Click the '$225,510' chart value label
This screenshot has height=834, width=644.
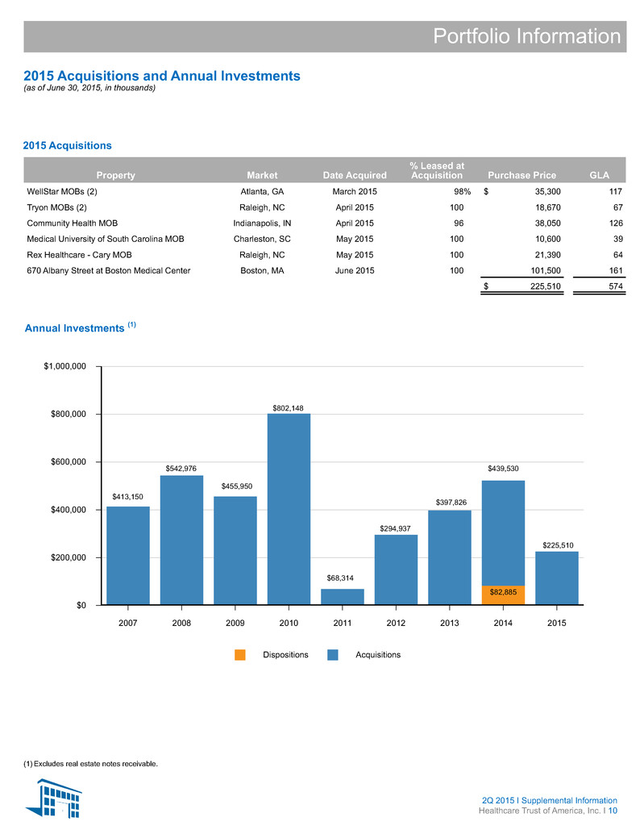[558, 545]
